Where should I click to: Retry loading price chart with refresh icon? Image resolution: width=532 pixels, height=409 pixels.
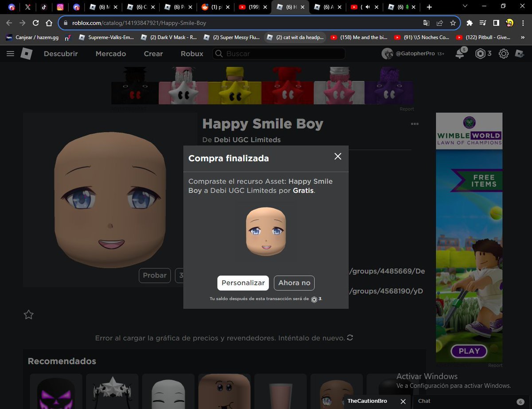350,338
